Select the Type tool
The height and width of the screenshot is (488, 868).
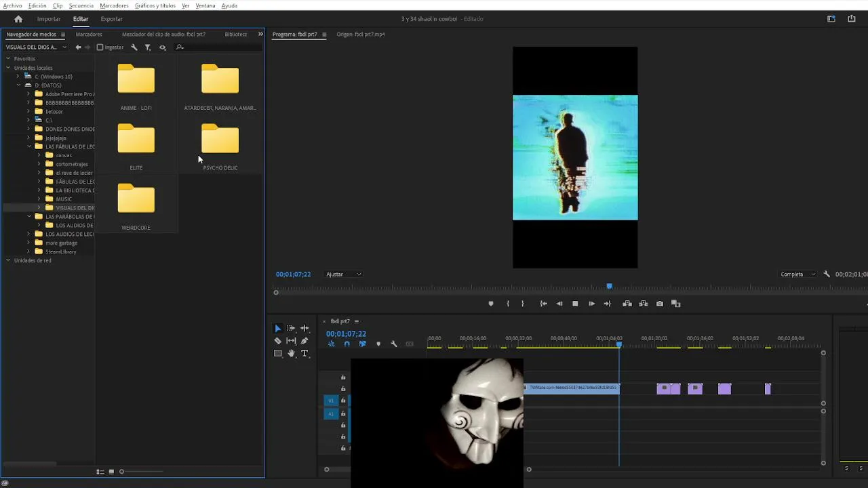pos(304,353)
